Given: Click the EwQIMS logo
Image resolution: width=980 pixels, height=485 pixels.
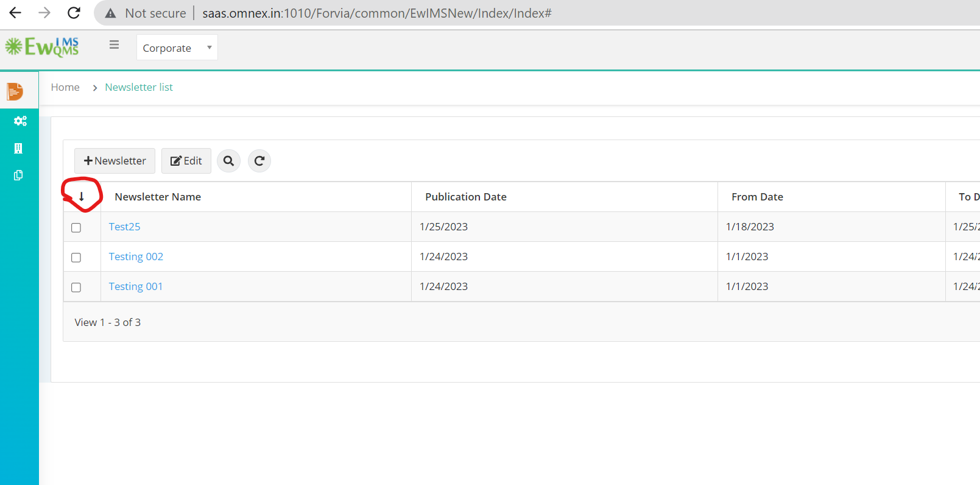Looking at the screenshot, I should [42, 47].
